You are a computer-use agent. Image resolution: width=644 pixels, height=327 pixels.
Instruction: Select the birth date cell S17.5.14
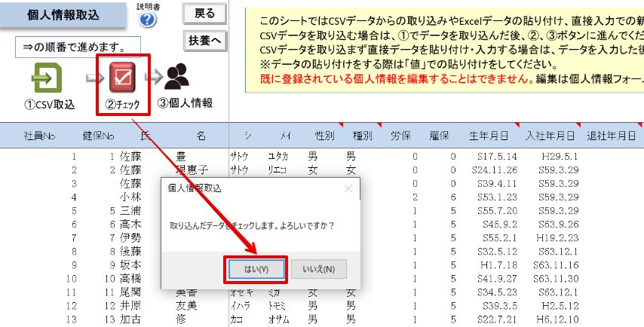coord(497,156)
